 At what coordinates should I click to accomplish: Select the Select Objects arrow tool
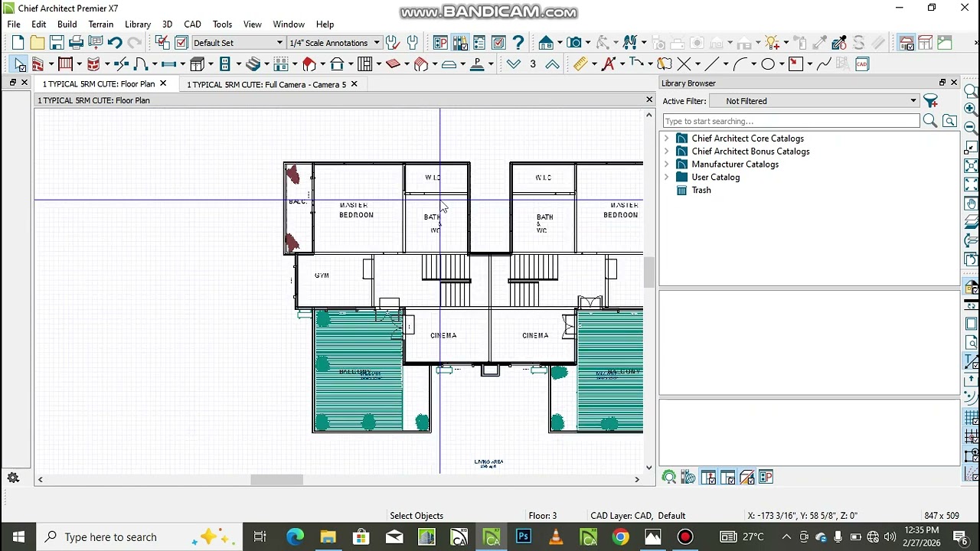tap(20, 64)
